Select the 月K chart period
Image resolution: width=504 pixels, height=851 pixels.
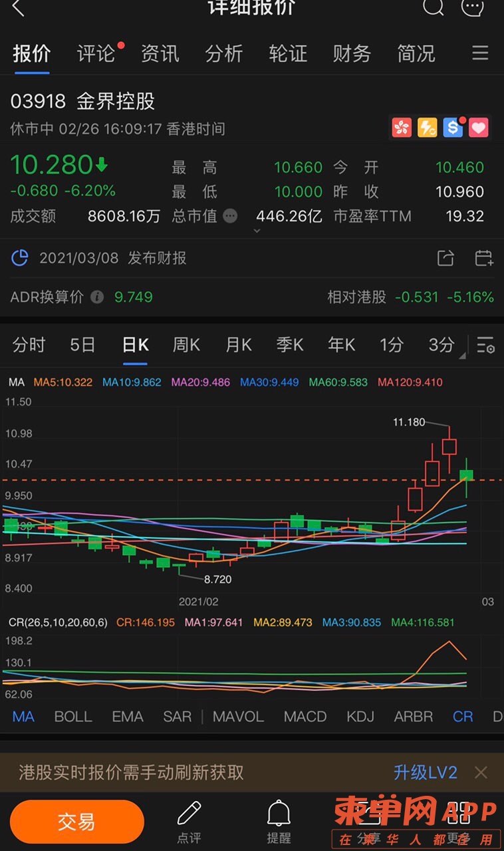(238, 345)
